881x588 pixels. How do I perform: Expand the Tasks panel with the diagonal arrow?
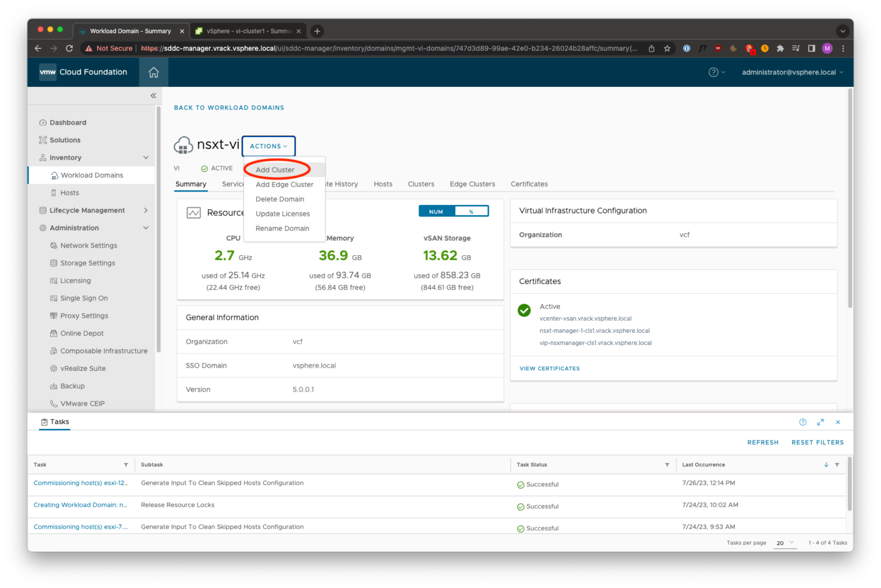820,422
